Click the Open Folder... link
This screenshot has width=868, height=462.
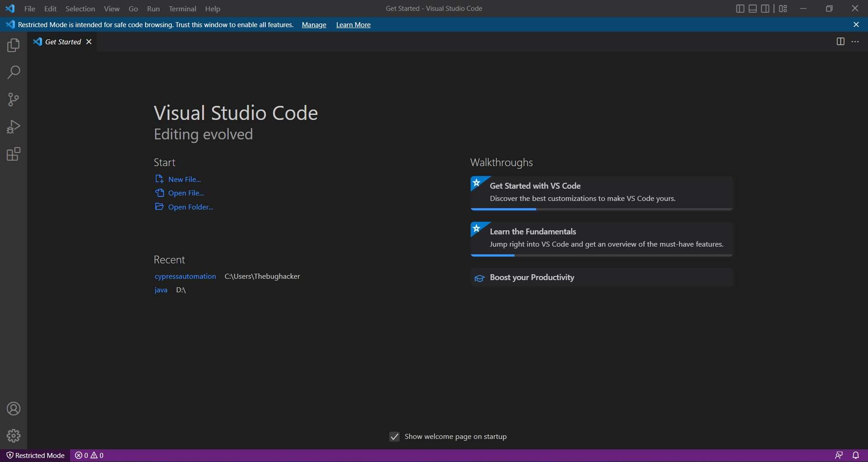coord(190,207)
